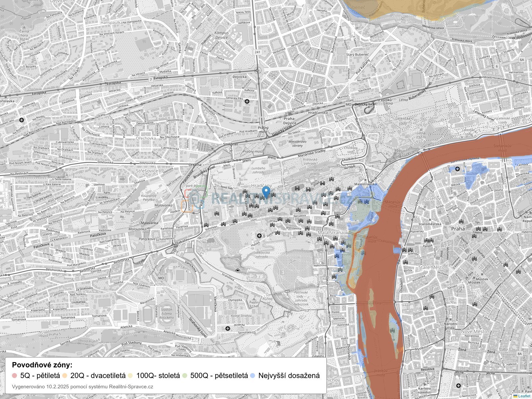This screenshot has height=399, width=532.
Task: Click the viewpoint icon above Strahovská street
Action: pyautogui.click(x=237, y=271)
